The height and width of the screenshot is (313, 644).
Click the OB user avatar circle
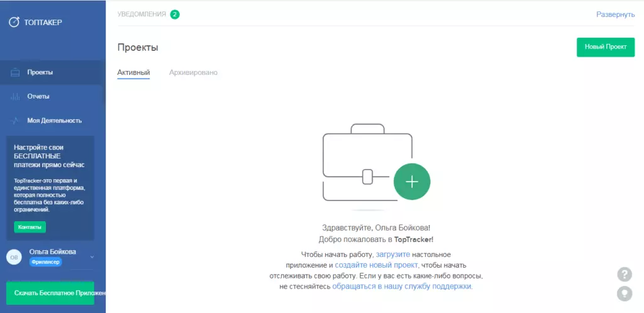14,257
